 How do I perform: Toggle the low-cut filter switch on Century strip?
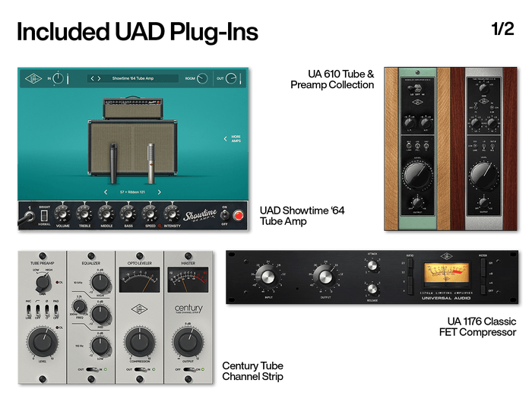click(x=38, y=310)
